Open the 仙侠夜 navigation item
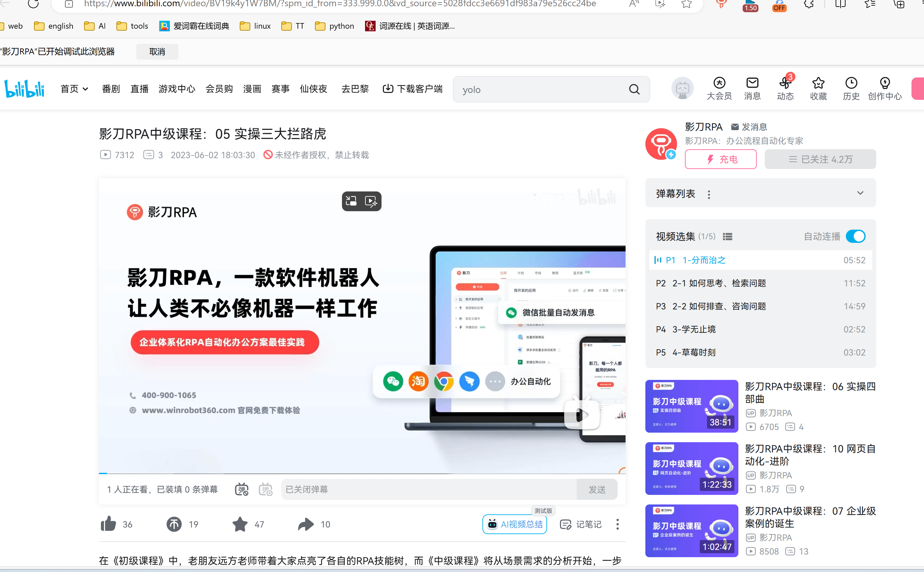 point(313,89)
